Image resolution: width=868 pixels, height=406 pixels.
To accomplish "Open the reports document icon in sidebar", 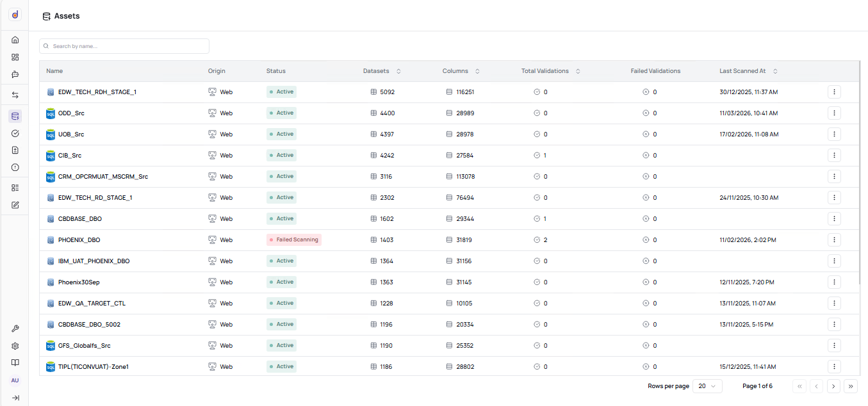I will click(x=15, y=150).
